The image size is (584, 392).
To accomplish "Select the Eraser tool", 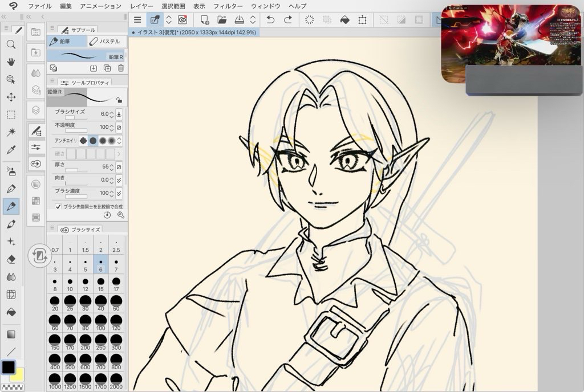I will (11, 259).
